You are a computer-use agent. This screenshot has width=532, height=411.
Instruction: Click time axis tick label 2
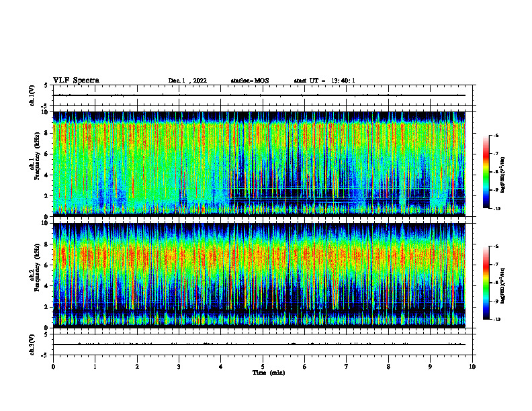pyautogui.click(x=137, y=367)
